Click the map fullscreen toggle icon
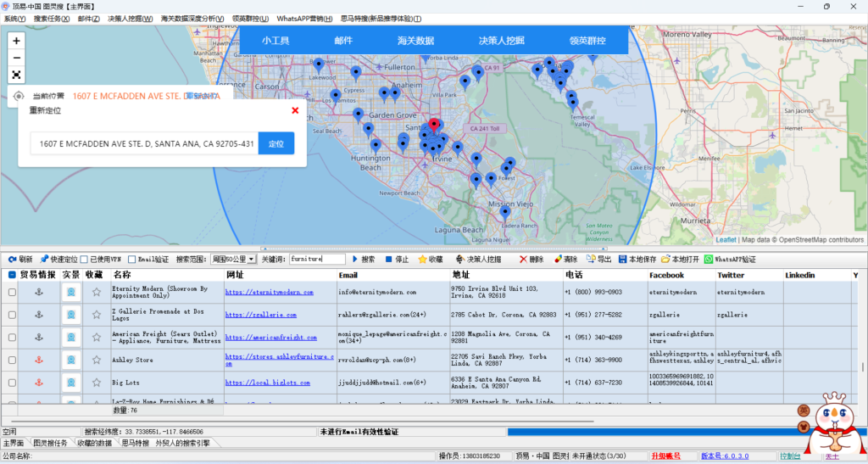This screenshot has width=868, height=464. (x=17, y=75)
